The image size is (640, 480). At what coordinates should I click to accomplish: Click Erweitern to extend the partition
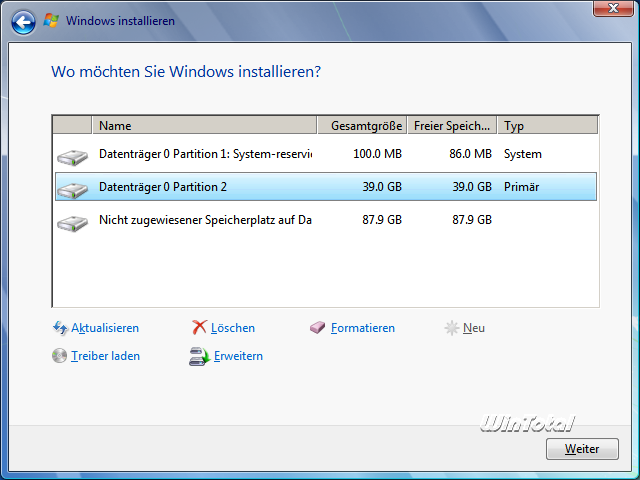tap(238, 356)
